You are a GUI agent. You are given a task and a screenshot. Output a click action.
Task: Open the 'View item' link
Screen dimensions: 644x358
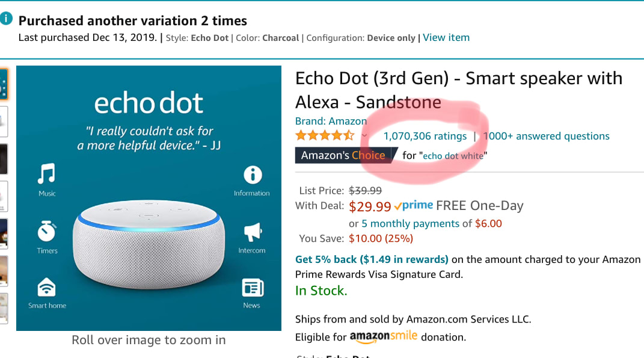[446, 37]
